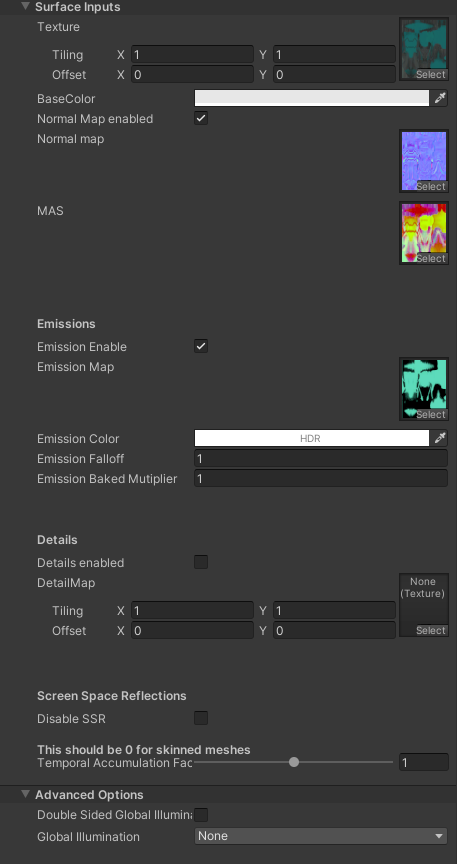The height and width of the screenshot is (864, 457).
Task: Click the Global Illumination label
Action: pyautogui.click(x=88, y=836)
